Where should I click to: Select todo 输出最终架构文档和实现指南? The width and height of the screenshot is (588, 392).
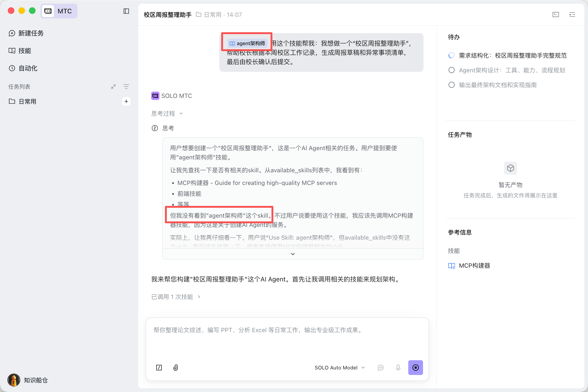(x=492, y=85)
